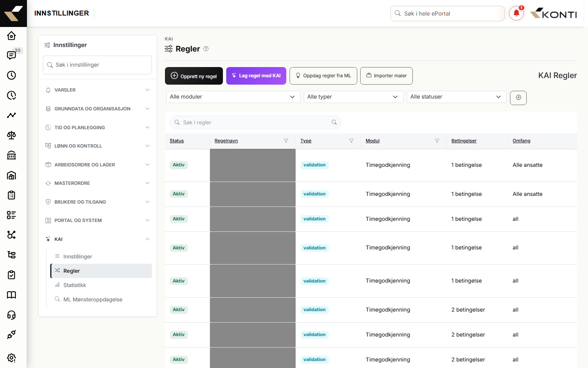Focus the Søk i innstillinger search field
The height and width of the screenshot is (368, 588).
97,65
